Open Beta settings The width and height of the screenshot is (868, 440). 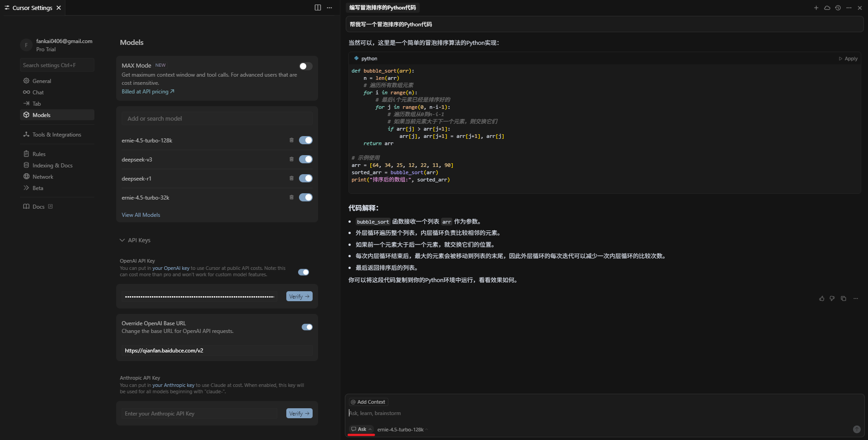[57, 188]
